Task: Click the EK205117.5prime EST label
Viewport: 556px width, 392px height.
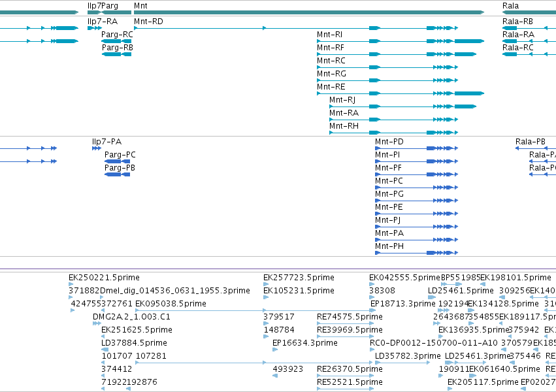Action: [483, 382]
